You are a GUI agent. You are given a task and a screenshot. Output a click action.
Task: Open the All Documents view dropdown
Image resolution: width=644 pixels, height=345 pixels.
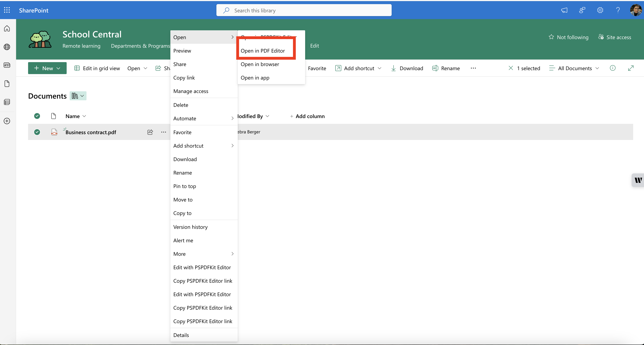pos(574,68)
